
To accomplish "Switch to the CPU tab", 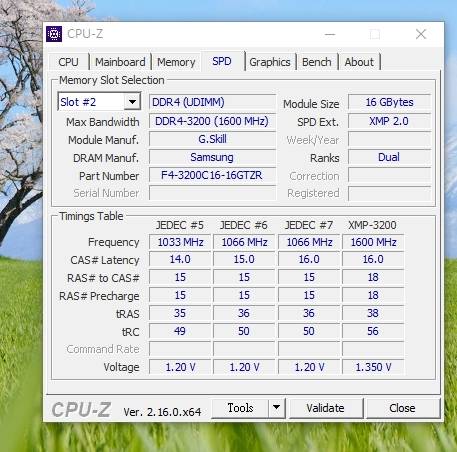I will [x=68, y=62].
